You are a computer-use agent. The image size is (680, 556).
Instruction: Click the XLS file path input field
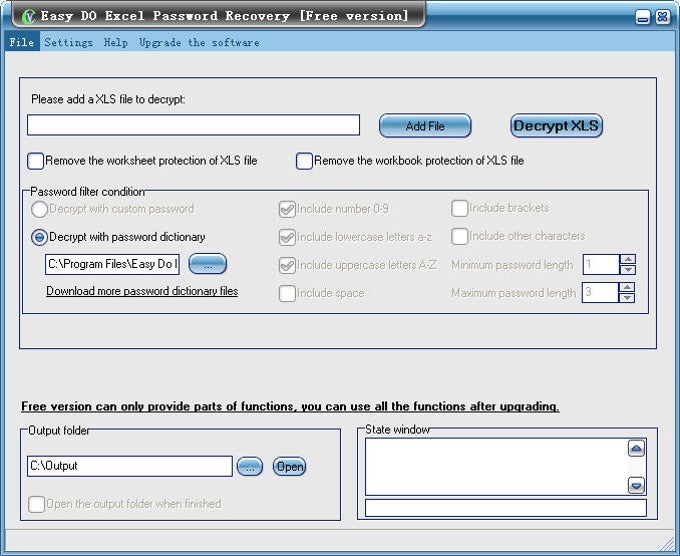click(x=193, y=125)
